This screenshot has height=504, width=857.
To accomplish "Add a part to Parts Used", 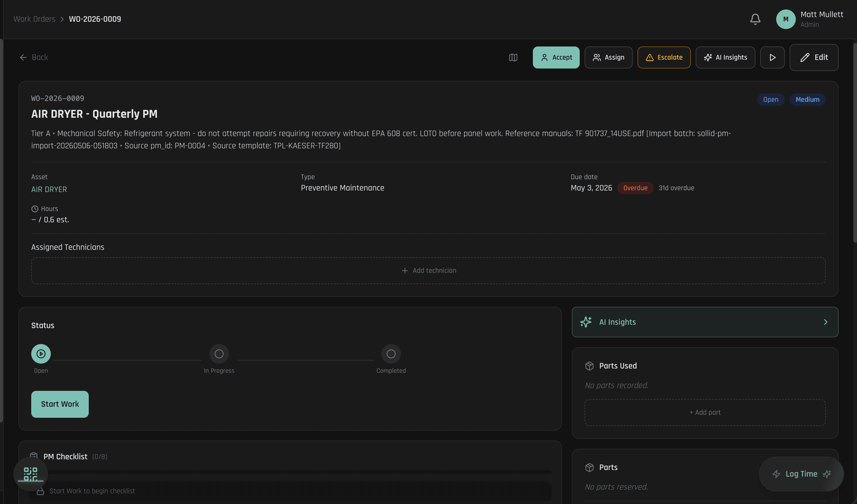I will (x=705, y=412).
